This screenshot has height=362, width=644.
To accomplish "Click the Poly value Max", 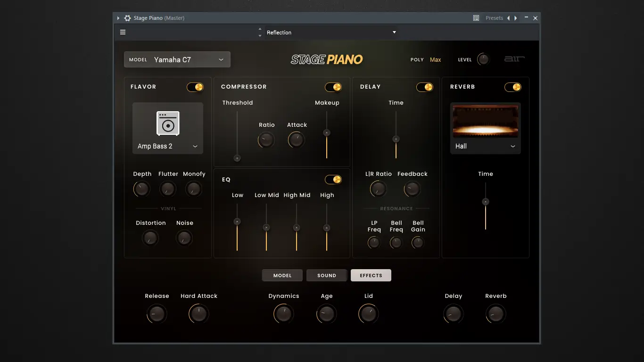I will pyautogui.click(x=436, y=60).
